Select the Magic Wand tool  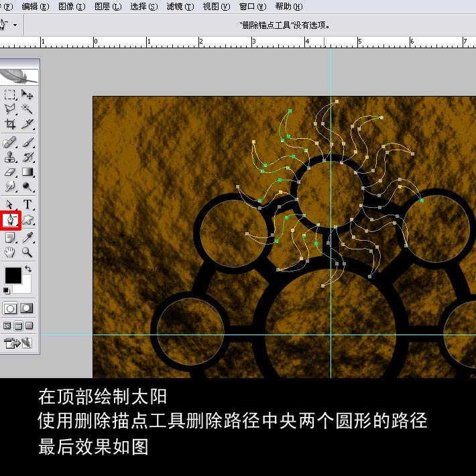click(27, 109)
